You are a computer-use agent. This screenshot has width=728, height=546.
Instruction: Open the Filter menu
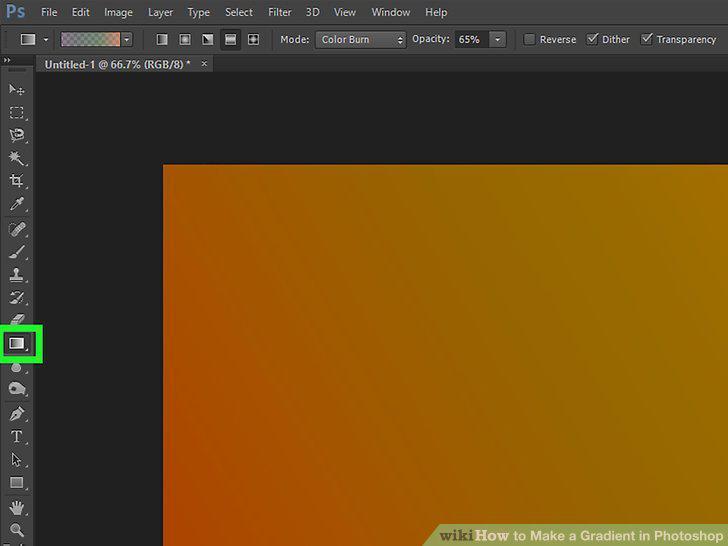coord(280,13)
